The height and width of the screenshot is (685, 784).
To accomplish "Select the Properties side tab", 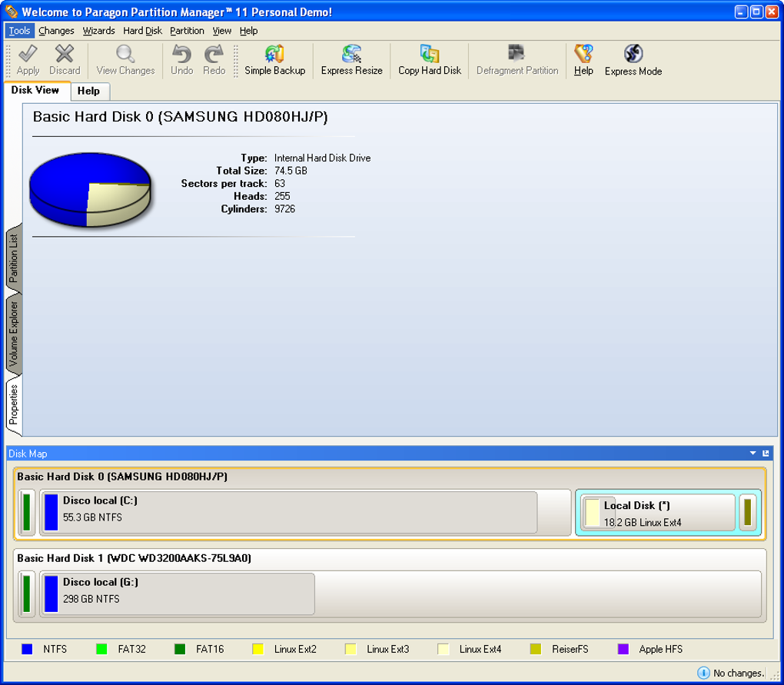I will [x=14, y=404].
